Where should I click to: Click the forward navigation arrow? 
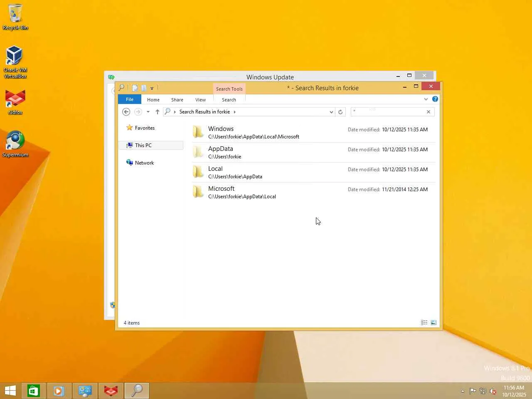[138, 112]
